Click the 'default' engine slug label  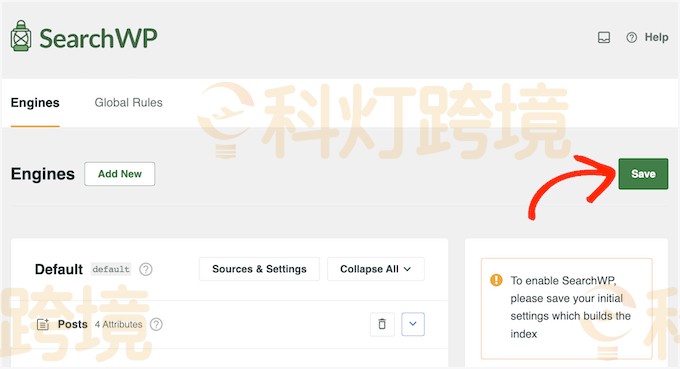tap(111, 269)
